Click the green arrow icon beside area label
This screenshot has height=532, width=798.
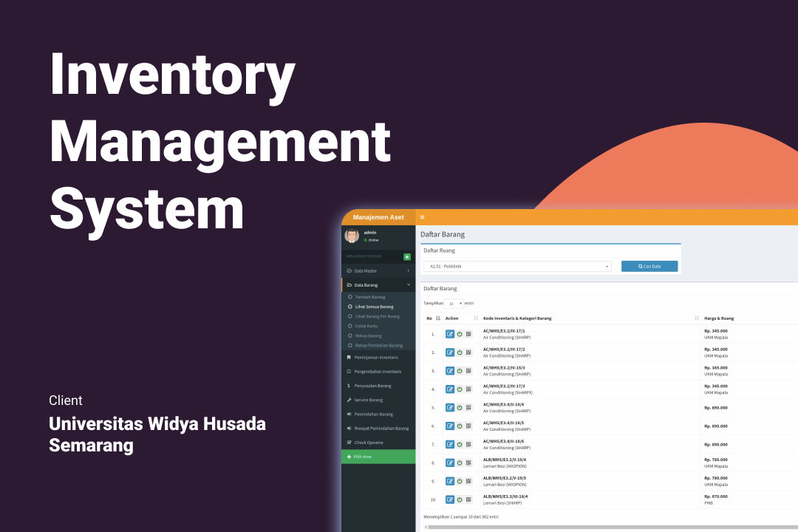pyautogui.click(x=407, y=256)
